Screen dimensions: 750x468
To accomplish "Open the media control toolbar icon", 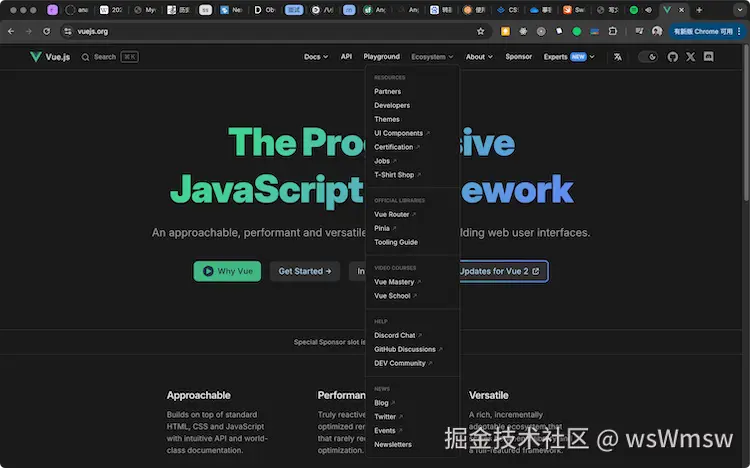I will point(639,31).
